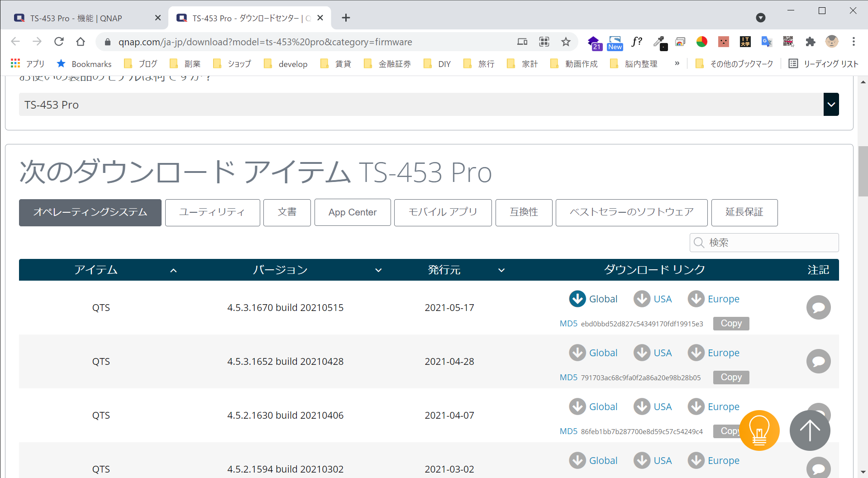
Task: Reload the current page
Action: pyautogui.click(x=59, y=42)
